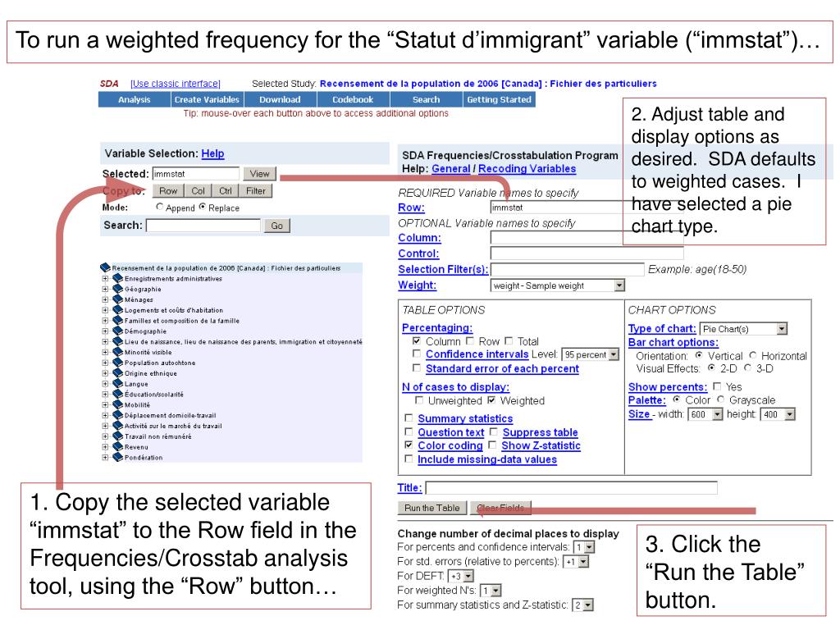Viewport: 840px width, 630px height.
Task: Click the Revenu book icon
Action: [118, 447]
